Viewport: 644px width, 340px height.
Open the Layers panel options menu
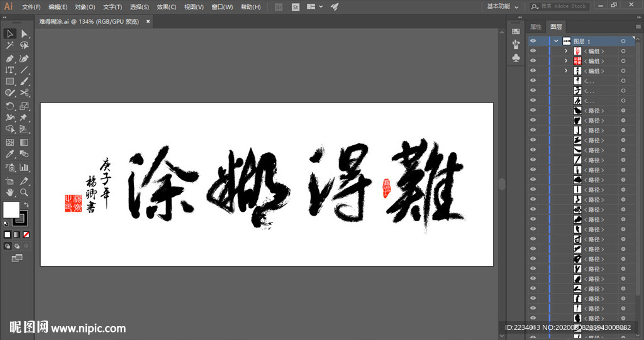tap(638, 26)
